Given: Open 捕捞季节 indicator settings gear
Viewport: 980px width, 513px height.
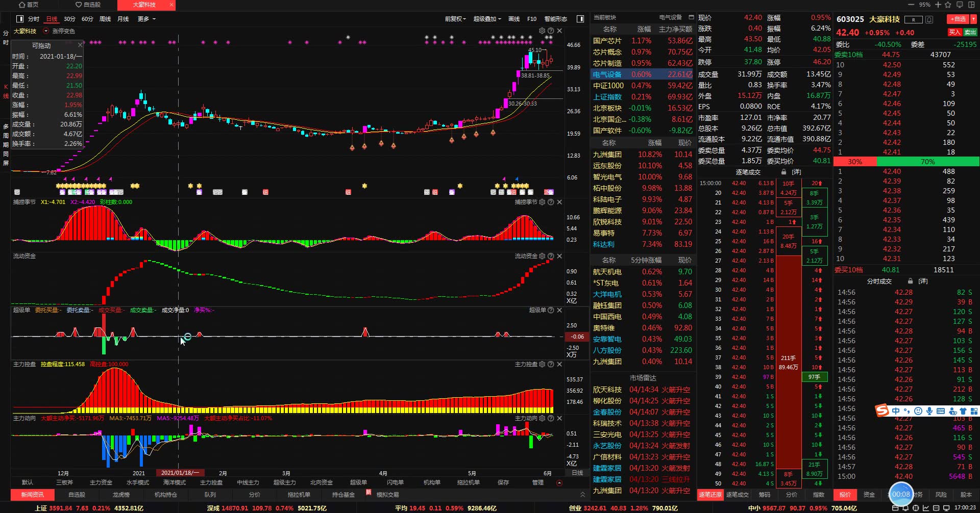Looking at the screenshot, I should pos(542,202).
